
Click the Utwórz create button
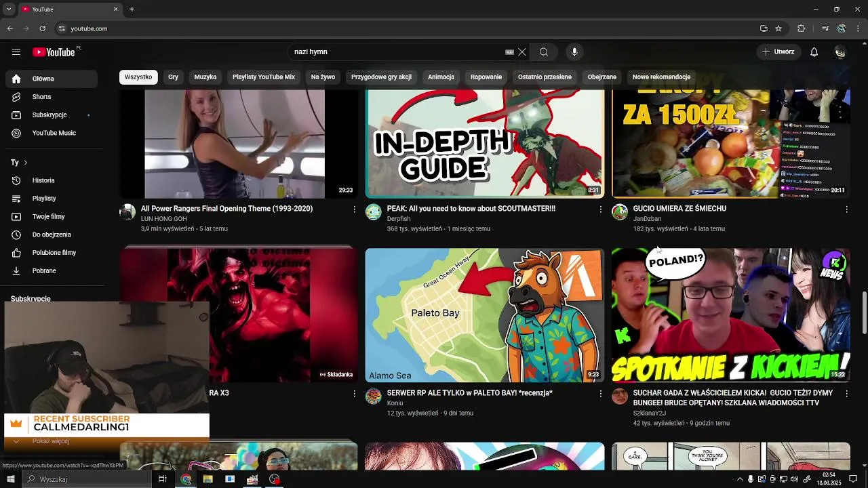778,52
